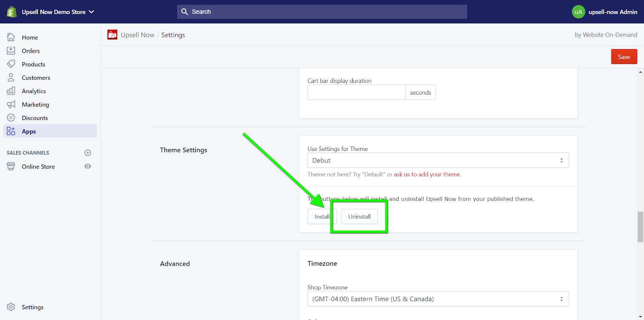This screenshot has width=644, height=320.
Task: Select the Products tag icon
Action: [x=11, y=64]
